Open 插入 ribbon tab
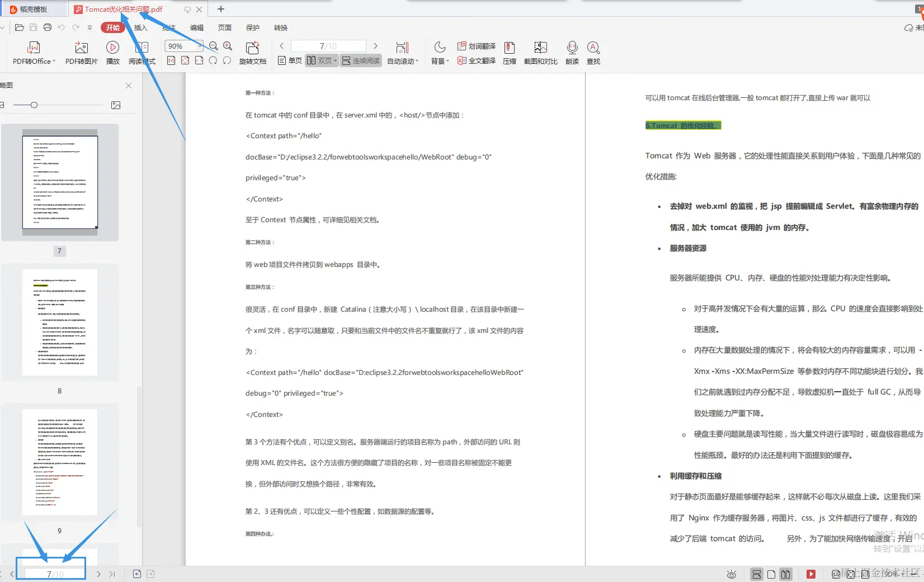The height and width of the screenshot is (582, 924). (141, 27)
